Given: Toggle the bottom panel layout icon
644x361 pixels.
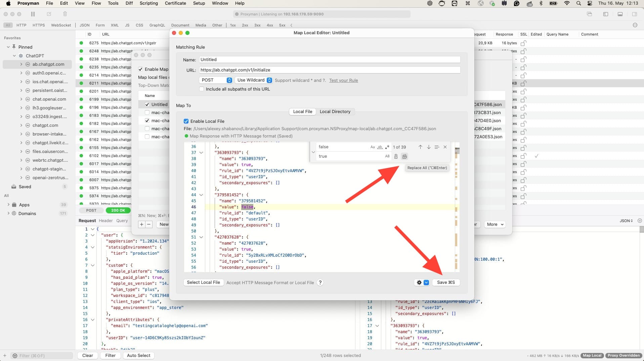Looking at the screenshot, I should pyautogui.click(x=620, y=14).
